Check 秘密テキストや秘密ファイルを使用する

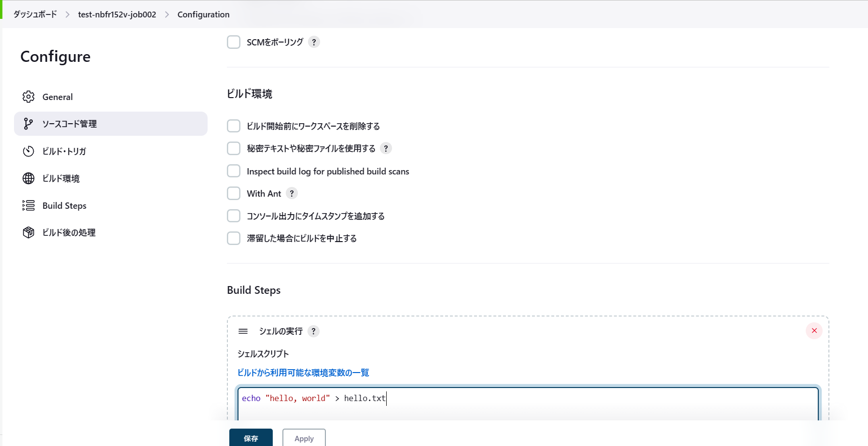(234, 148)
